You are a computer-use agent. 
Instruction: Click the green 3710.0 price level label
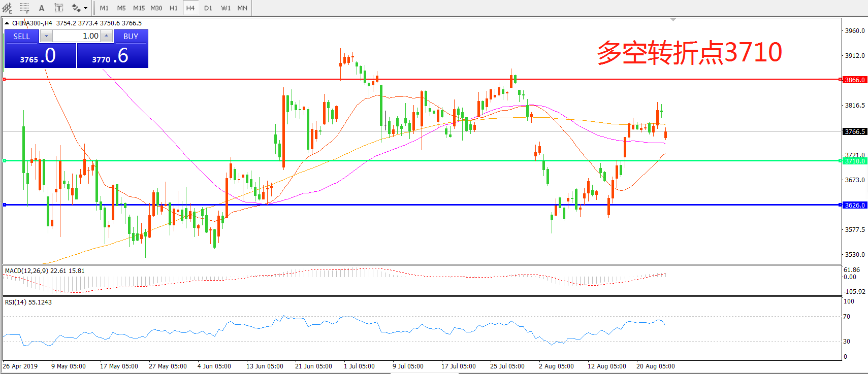point(854,161)
